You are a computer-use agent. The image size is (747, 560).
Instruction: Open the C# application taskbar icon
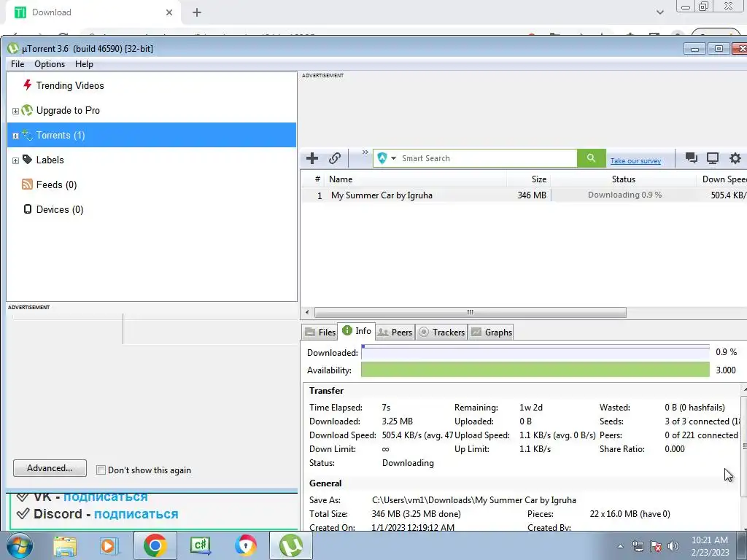coord(200,545)
